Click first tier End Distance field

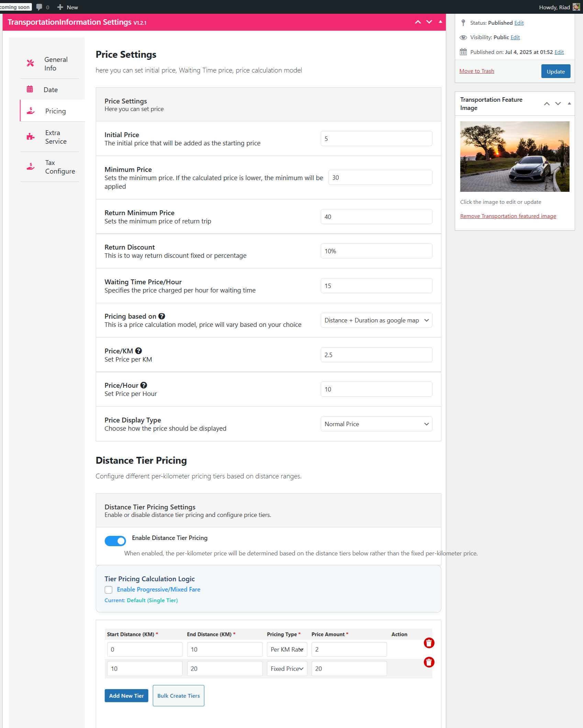pyautogui.click(x=225, y=649)
